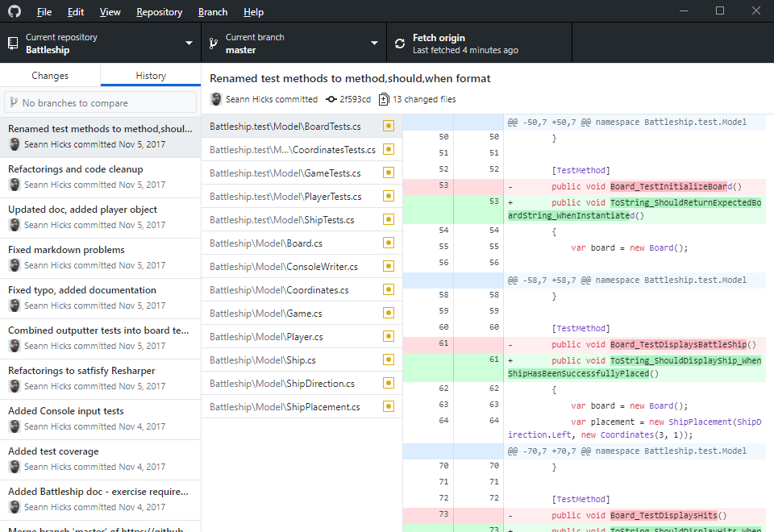Switch to the Changes tab
Image resolution: width=774 pixels, height=532 pixels.
tap(50, 76)
